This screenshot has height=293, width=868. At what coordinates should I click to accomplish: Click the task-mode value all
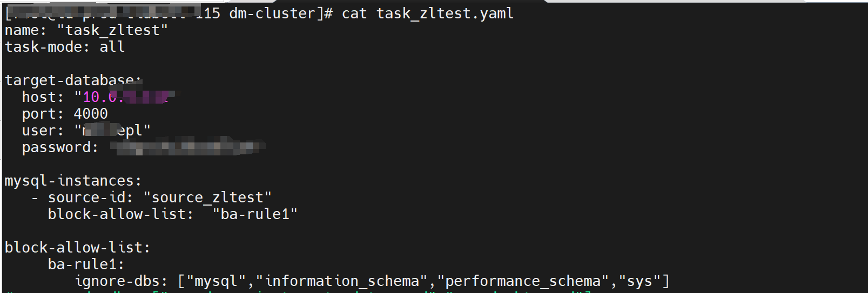112,47
